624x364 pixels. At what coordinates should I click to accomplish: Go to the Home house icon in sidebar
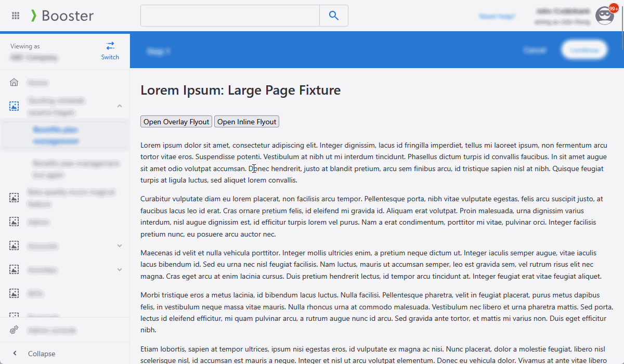pos(14,82)
